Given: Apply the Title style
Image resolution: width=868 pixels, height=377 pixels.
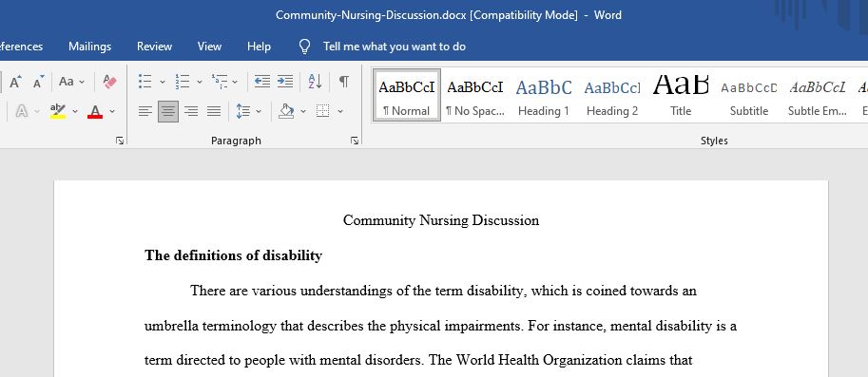Looking at the screenshot, I should click(x=681, y=95).
